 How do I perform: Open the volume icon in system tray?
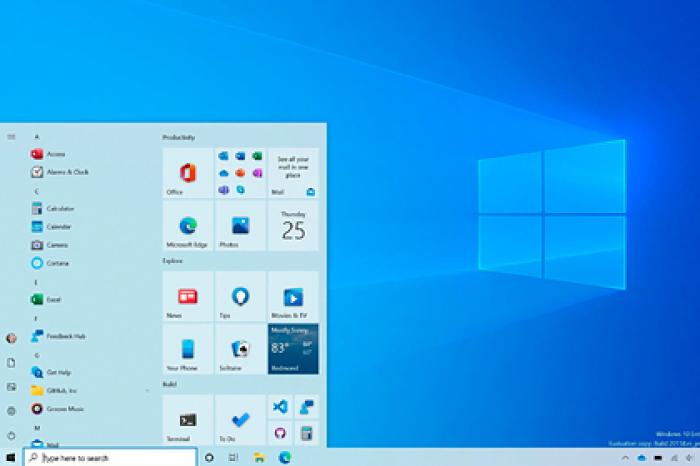tap(690, 458)
